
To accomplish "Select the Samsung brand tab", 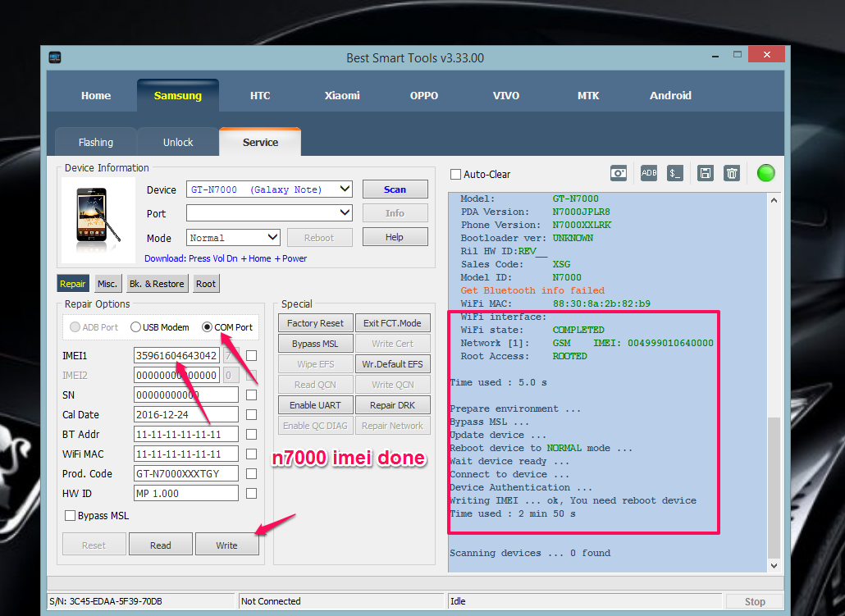I will [x=178, y=95].
